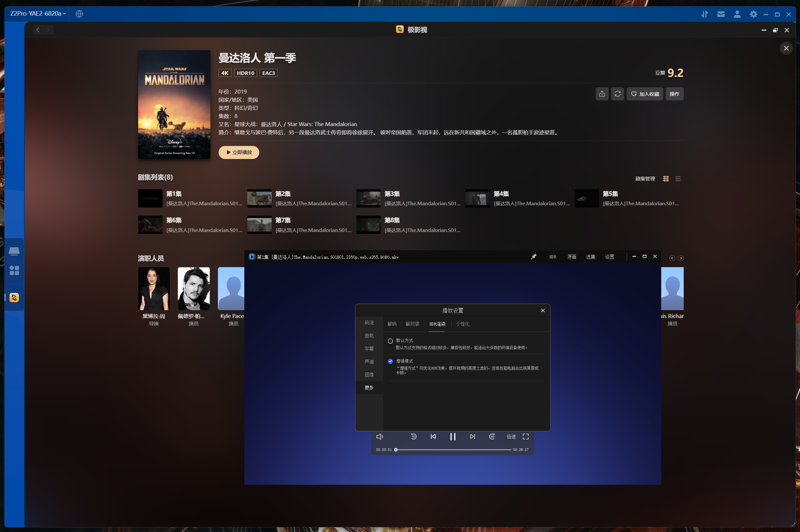Switch episode list to grid view

click(x=666, y=179)
